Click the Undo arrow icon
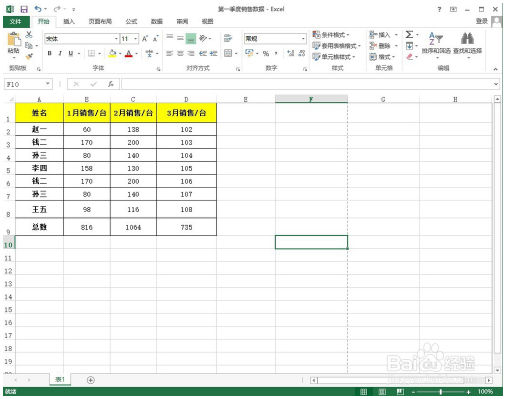 pos(38,9)
